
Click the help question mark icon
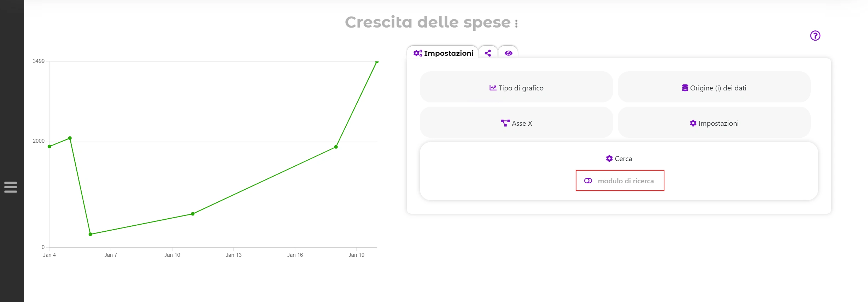point(815,36)
